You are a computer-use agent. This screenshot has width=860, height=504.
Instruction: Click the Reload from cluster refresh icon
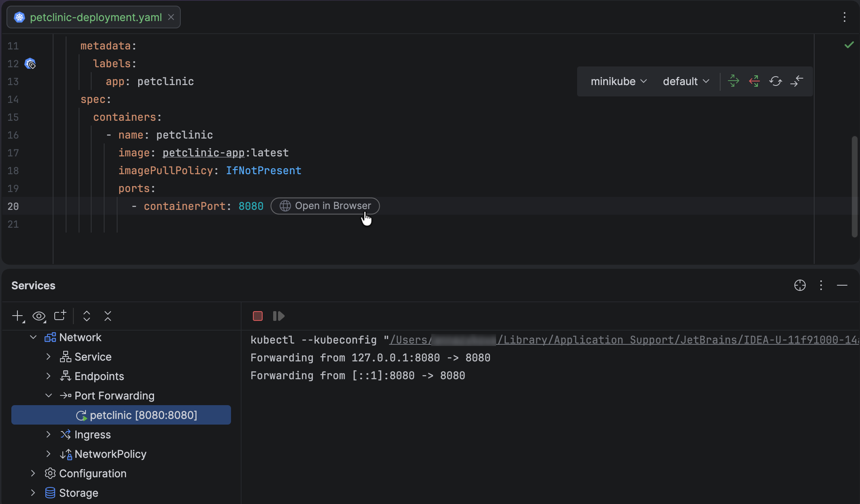[776, 81]
